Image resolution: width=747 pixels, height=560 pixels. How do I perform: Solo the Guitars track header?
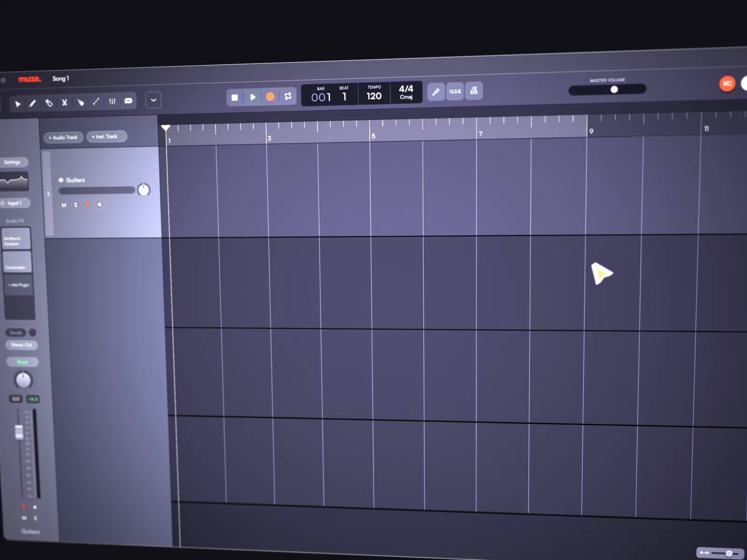pyautogui.click(x=76, y=205)
